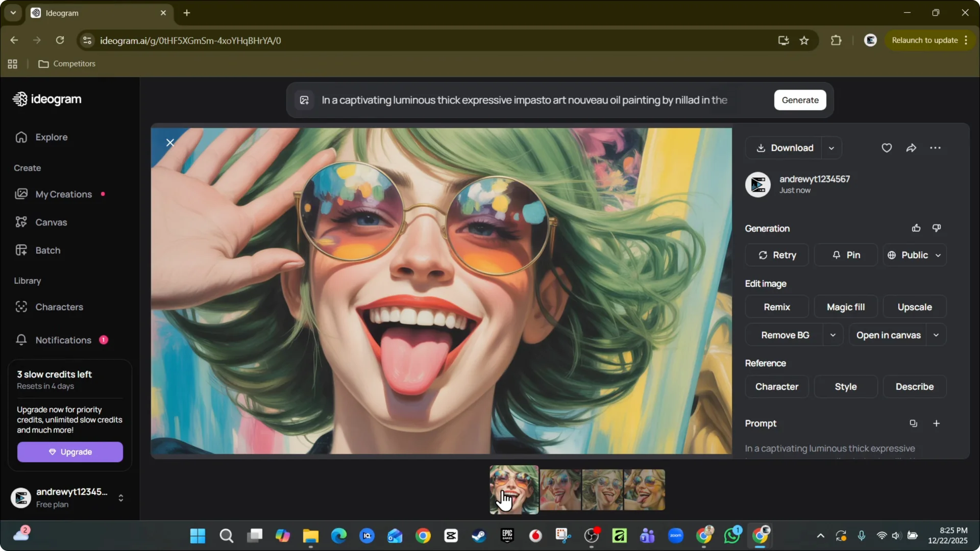
Task: Favorite the image with the heart icon
Action: point(887,148)
